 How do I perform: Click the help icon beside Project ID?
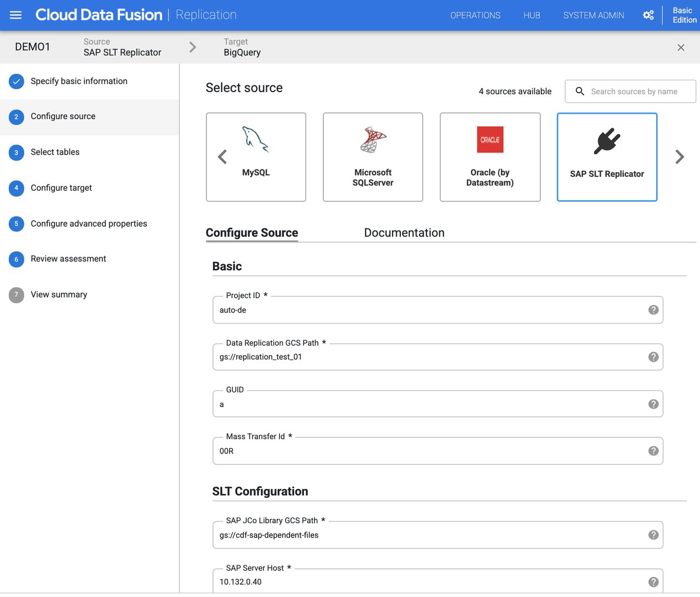[x=653, y=310]
